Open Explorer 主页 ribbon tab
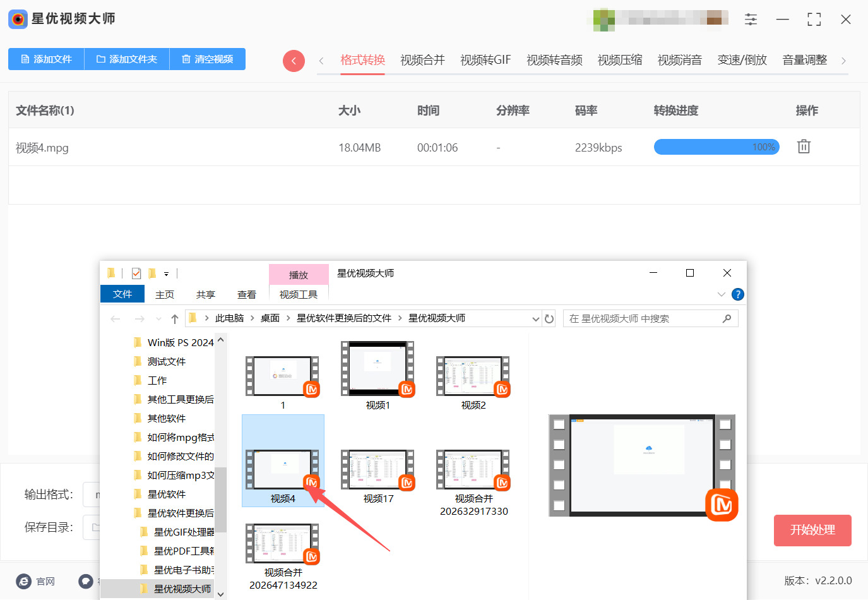Viewport: 868px width, 600px height. (165, 294)
